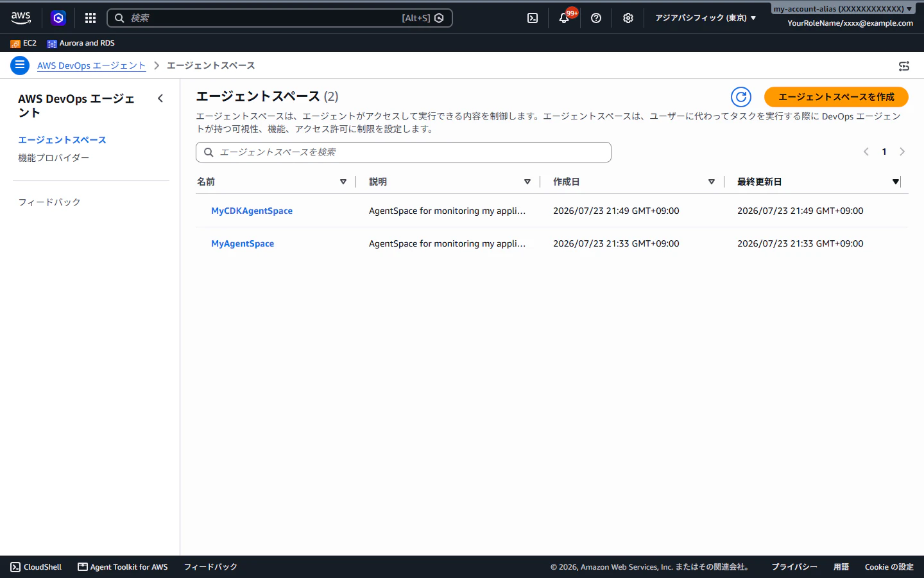Click MyAgentSpace description cell
The width and height of the screenshot is (924, 578).
click(447, 243)
